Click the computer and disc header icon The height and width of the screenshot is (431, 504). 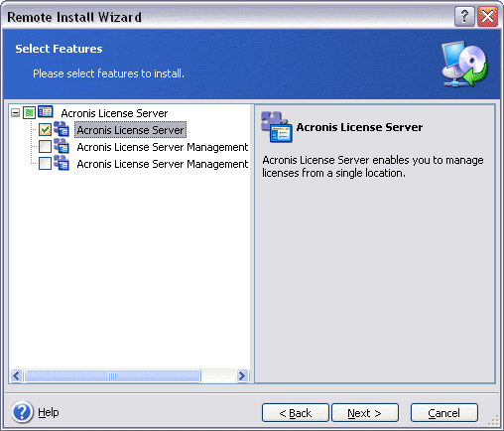(x=464, y=64)
